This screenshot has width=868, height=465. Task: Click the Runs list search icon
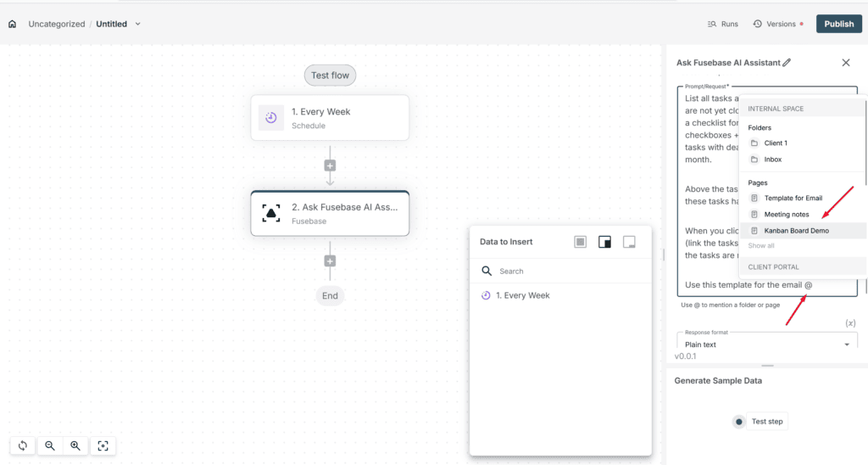point(712,24)
